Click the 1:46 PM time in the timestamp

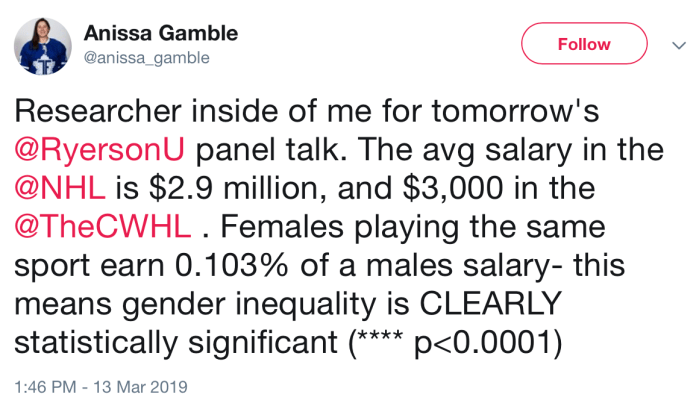tap(45, 385)
